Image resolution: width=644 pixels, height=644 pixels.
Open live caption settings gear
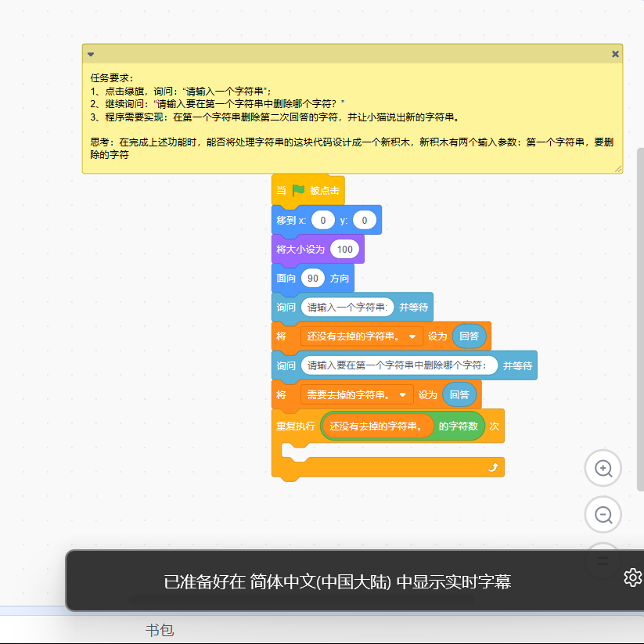[x=632, y=577]
